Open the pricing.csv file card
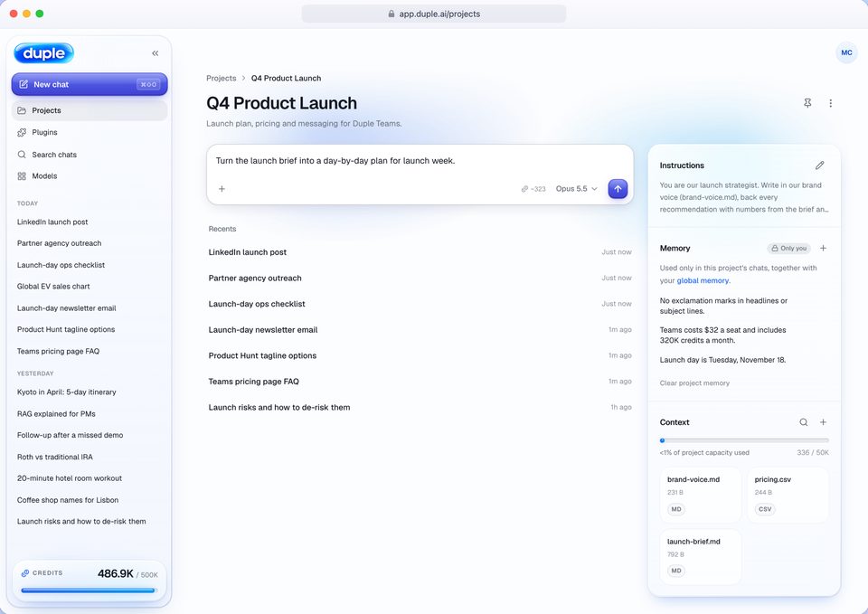This screenshot has width=868, height=614. pos(788,495)
